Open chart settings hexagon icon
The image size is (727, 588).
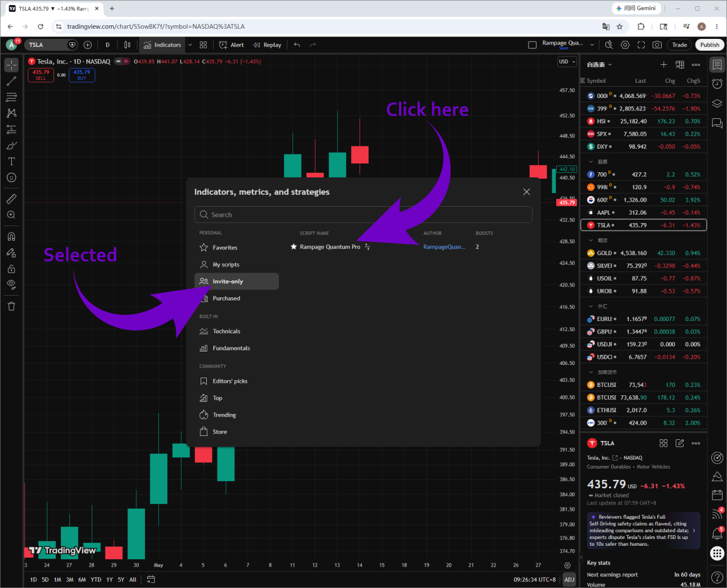[x=625, y=45]
